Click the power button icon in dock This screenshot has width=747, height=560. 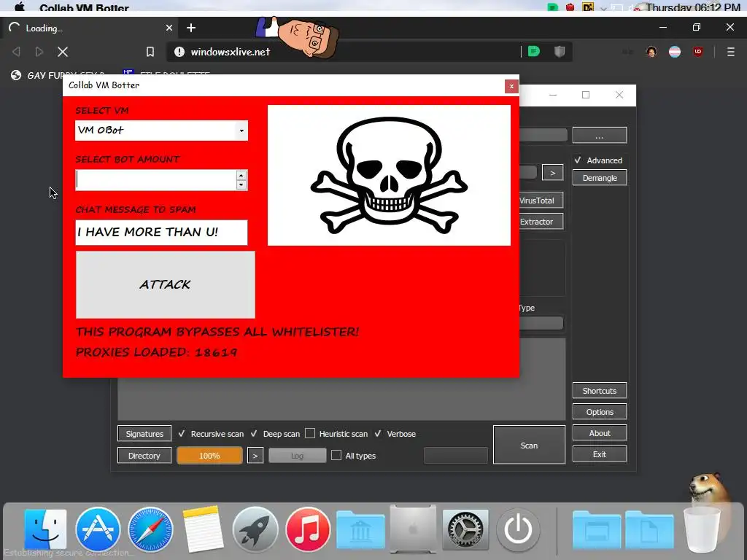pos(518,529)
